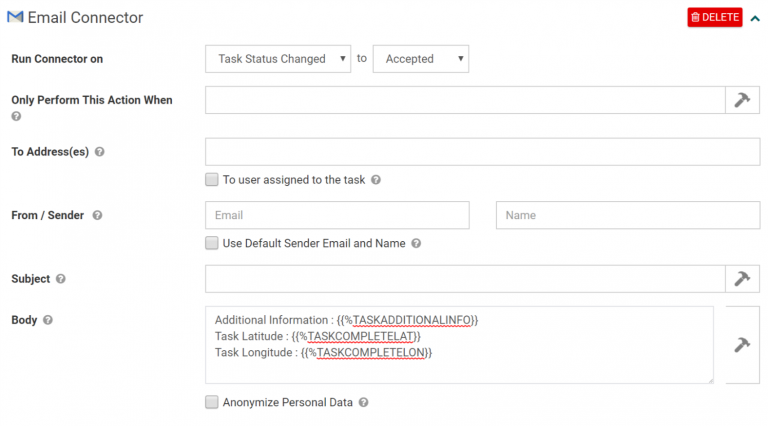The width and height of the screenshot is (768, 426).
Task: Open the condition builder hammer icon
Action: pyautogui.click(x=742, y=100)
